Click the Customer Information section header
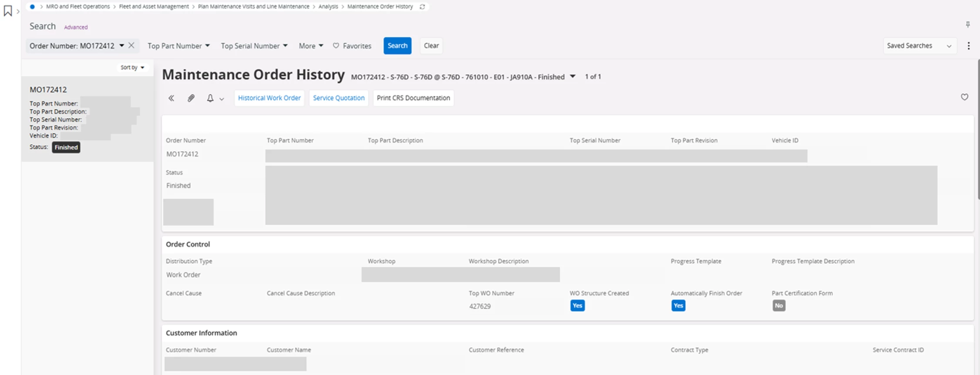The height and width of the screenshot is (375, 980). click(x=202, y=333)
